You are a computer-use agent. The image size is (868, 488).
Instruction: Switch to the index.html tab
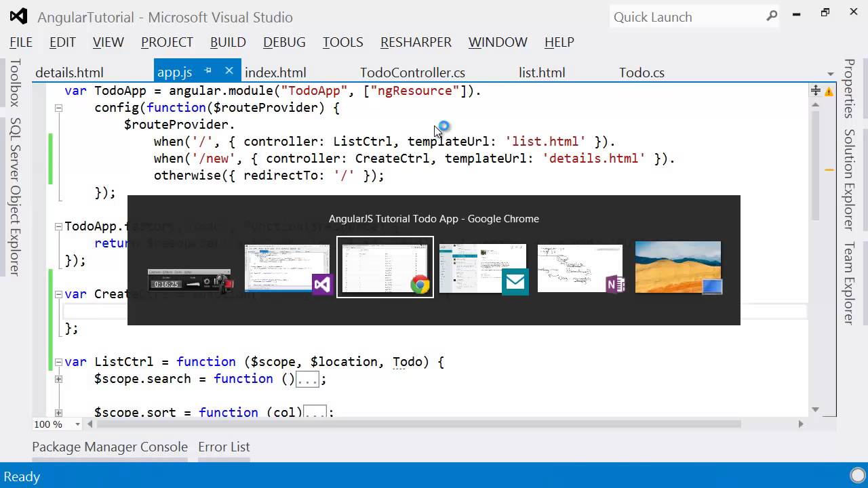point(275,73)
